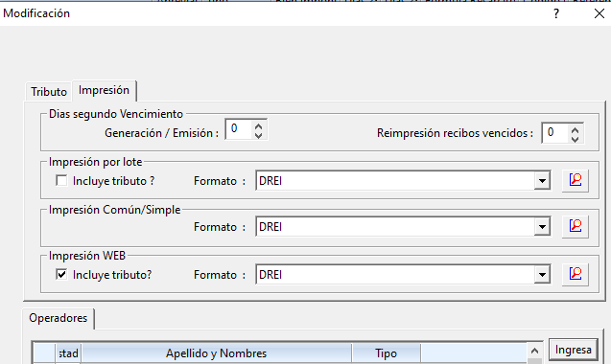Enable Incluye tributo under Impresión por lote

(61, 181)
